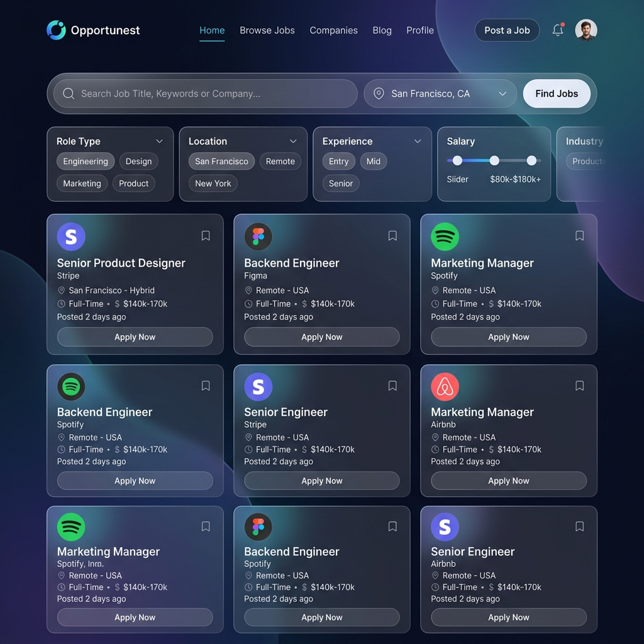The height and width of the screenshot is (644, 644).
Task: Click the $80k-$180k+ salary range text
Action: (x=516, y=179)
